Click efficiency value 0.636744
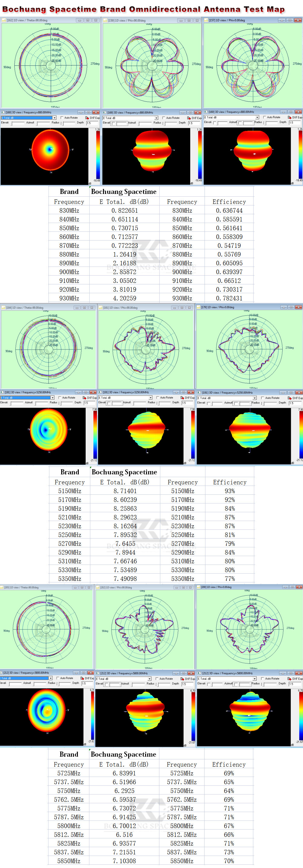Screen dimensions: 303x868 229,211
